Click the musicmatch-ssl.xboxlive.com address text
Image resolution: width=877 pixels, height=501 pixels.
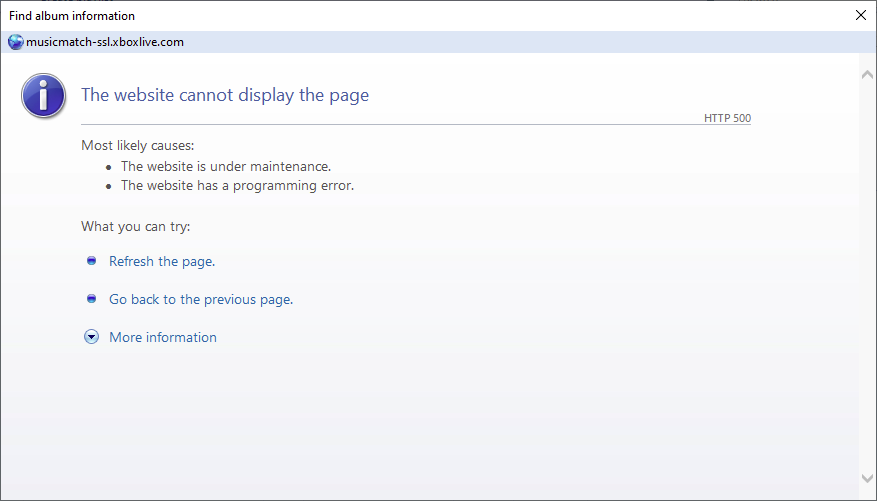tap(105, 42)
